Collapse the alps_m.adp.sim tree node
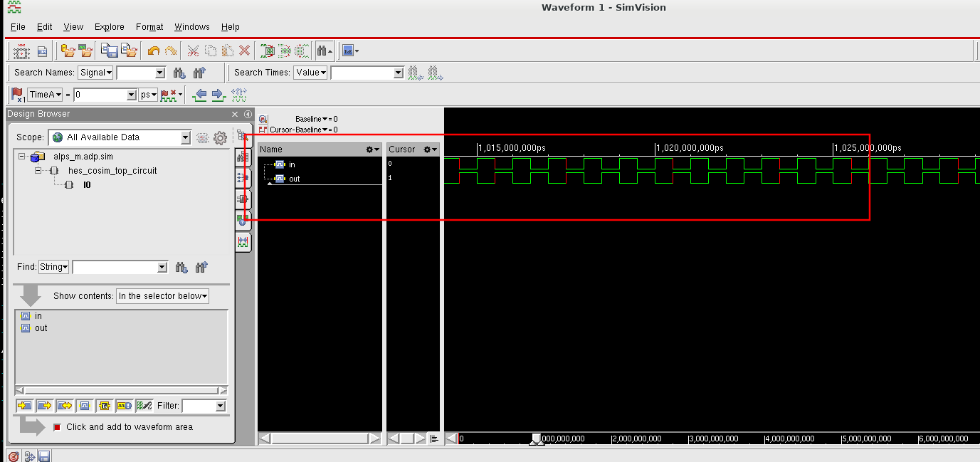980x462 pixels. (x=22, y=157)
